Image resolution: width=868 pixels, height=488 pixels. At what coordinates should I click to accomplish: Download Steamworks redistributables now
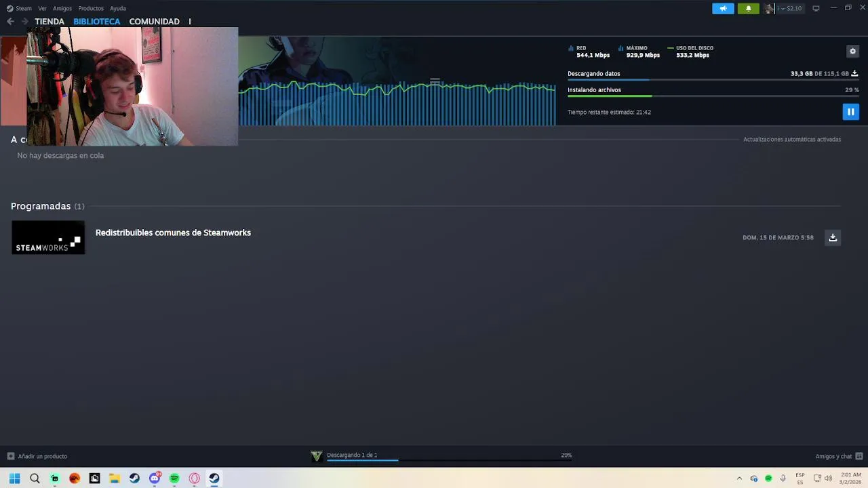click(833, 237)
